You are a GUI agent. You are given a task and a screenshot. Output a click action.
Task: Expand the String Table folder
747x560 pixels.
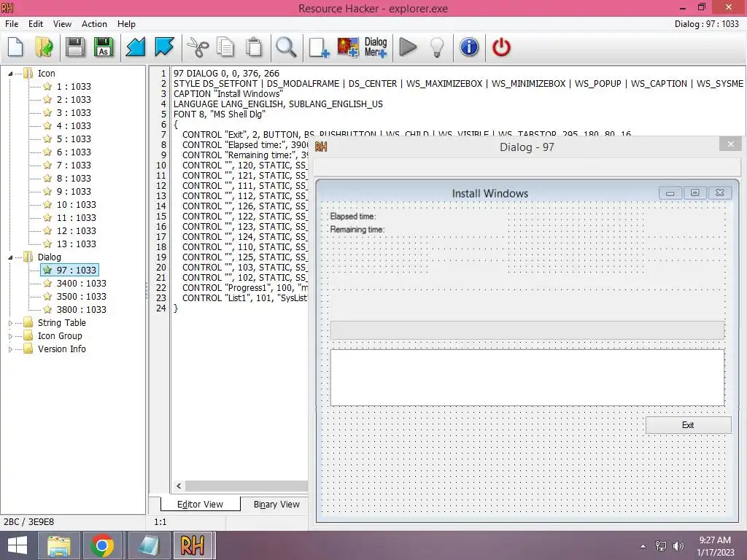pyautogui.click(x=10, y=323)
